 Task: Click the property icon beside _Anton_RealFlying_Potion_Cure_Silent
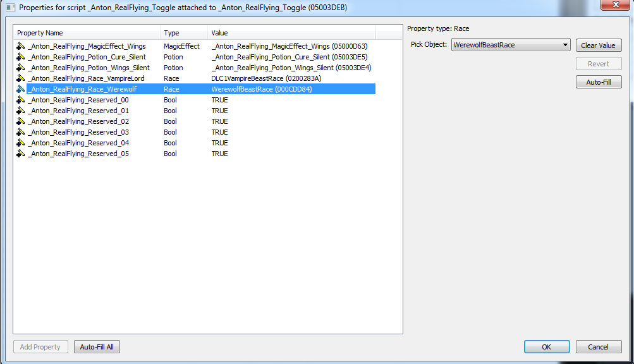click(21, 57)
